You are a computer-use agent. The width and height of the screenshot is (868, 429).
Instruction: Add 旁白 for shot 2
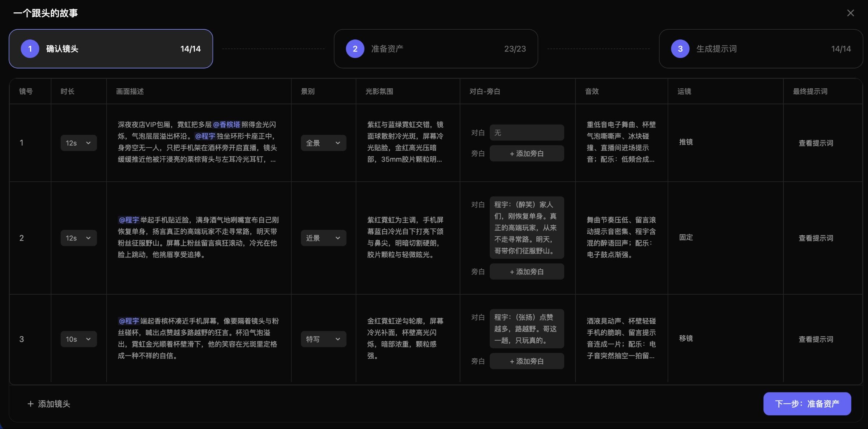[527, 272]
